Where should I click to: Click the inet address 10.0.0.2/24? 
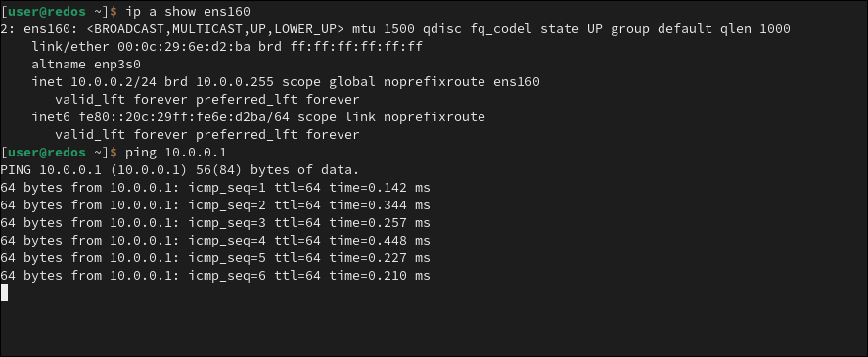tap(114, 82)
